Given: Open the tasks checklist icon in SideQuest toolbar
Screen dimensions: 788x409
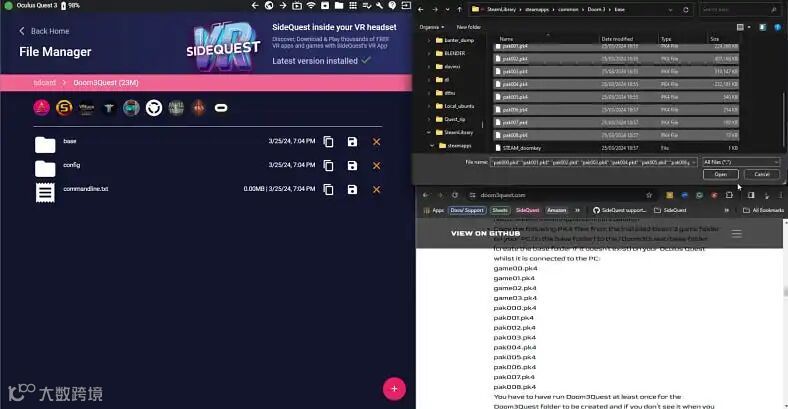Looking at the screenshot, I should [x=367, y=6].
